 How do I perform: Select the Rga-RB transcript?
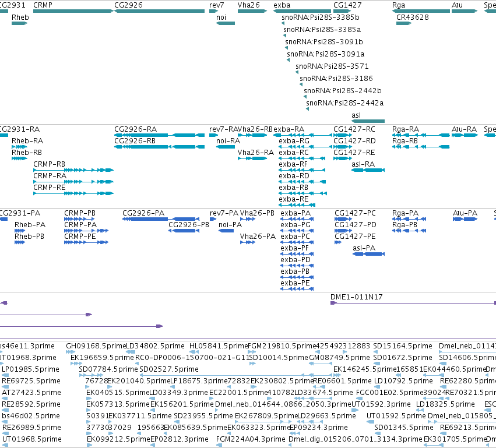(x=421, y=147)
